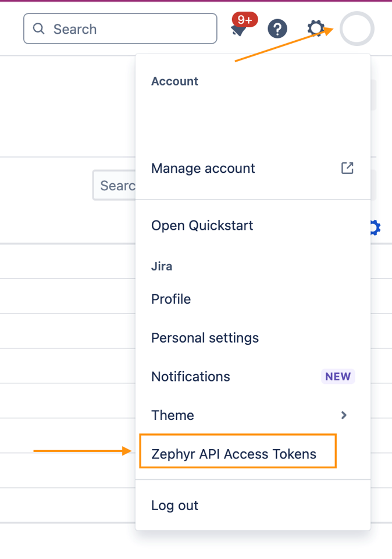This screenshot has width=392, height=559.
Task: Open the settings gear in the top bar
Action: (x=315, y=27)
